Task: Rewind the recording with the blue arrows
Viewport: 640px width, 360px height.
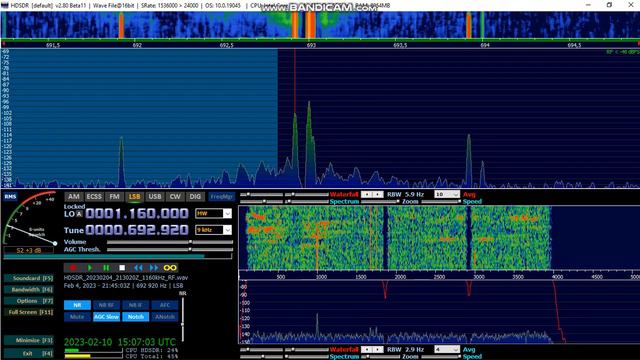Action: click(x=138, y=268)
